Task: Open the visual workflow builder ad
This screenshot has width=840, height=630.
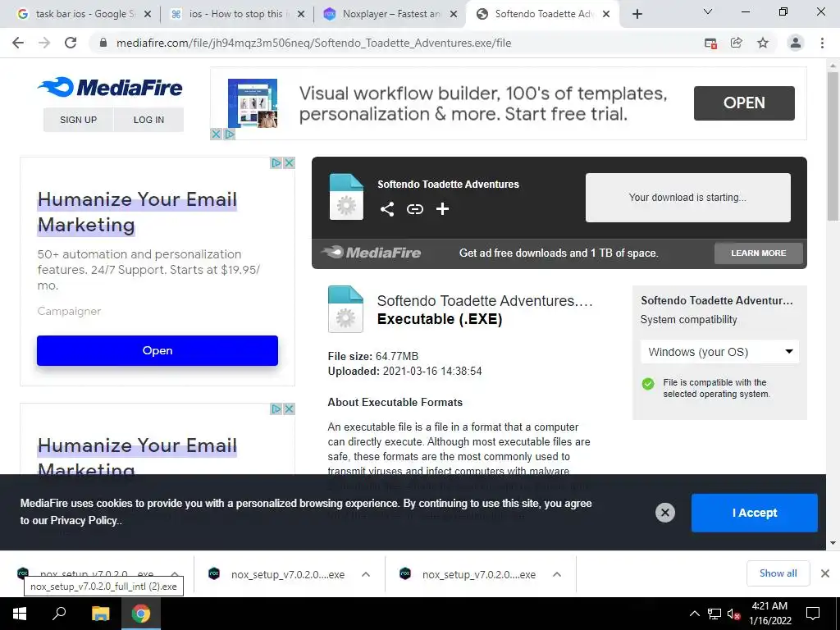Action: pyautogui.click(x=744, y=103)
